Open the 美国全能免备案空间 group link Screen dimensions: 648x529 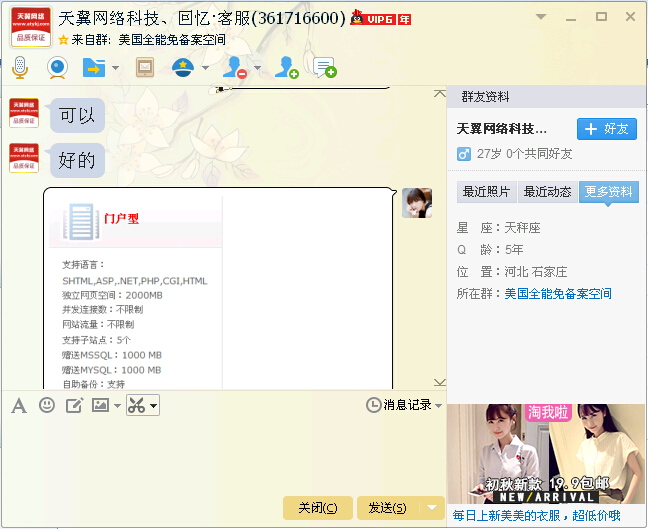click(x=558, y=294)
